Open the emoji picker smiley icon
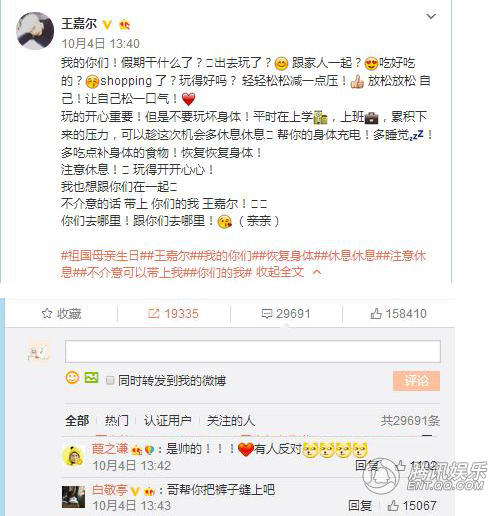Viewport: 500px width, 516px height. click(x=72, y=378)
